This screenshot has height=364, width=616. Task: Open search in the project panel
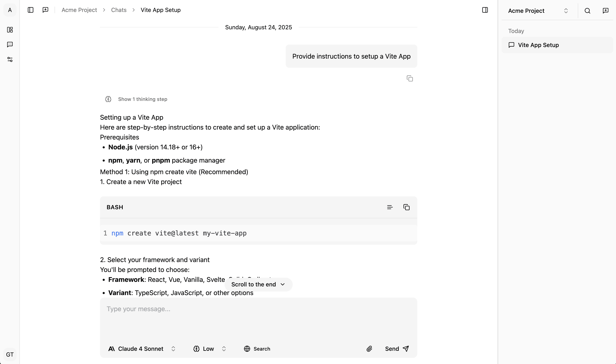pos(587,11)
